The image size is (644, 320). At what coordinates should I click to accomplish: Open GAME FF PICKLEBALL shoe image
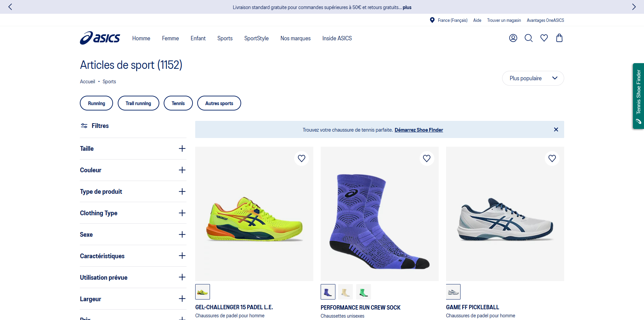tap(505, 214)
